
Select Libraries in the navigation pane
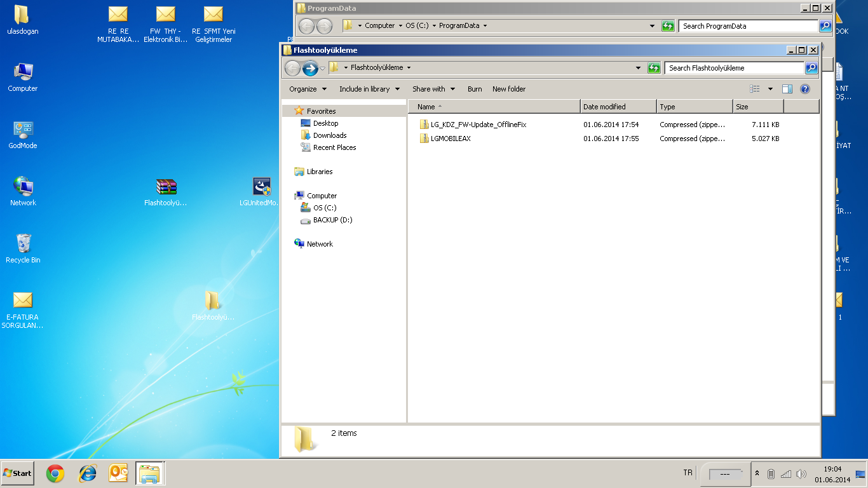320,172
